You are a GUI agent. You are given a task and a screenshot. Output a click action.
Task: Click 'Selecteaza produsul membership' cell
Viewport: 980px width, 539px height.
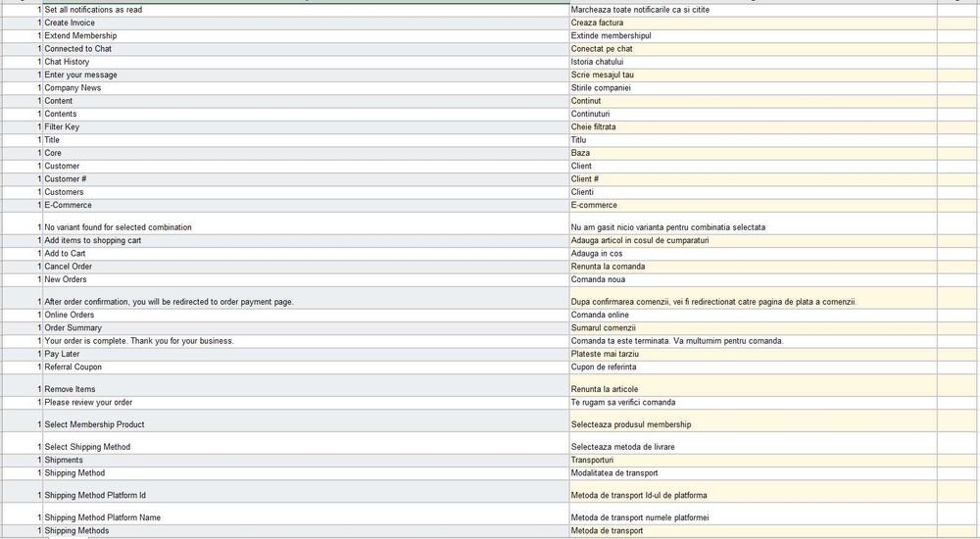(753, 420)
